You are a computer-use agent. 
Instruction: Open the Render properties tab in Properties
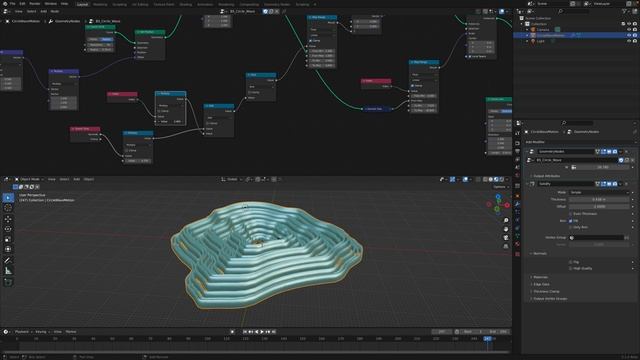click(518, 143)
